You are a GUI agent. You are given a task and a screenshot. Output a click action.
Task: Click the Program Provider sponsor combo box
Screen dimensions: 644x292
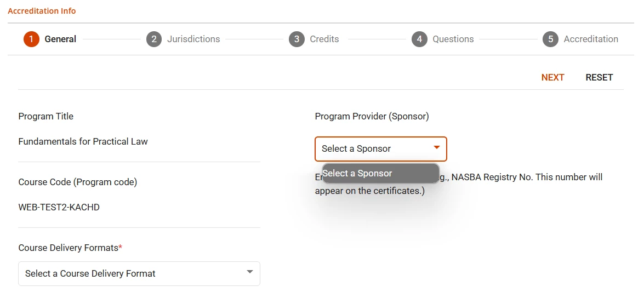tap(373, 148)
